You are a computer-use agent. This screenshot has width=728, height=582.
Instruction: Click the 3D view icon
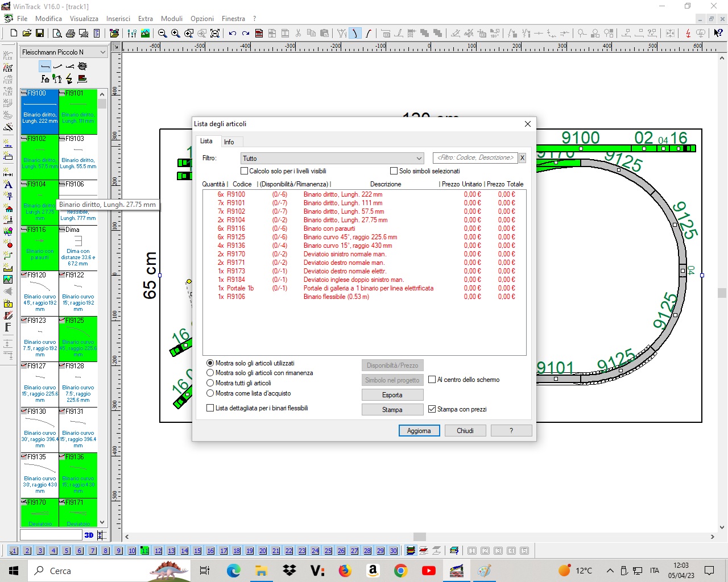(89, 535)
